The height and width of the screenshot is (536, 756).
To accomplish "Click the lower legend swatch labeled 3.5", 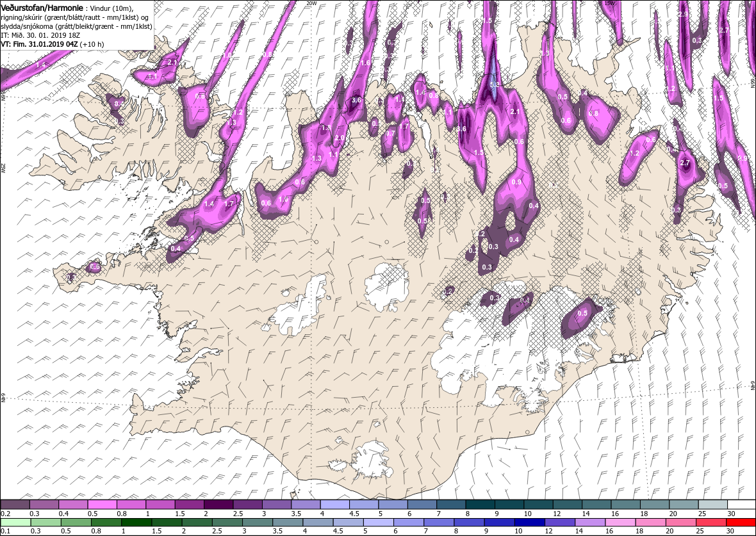I will [x=288, y=523].
